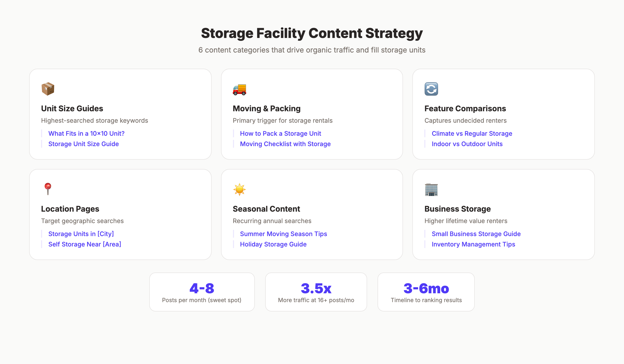Select the office building icon for Business Storage
The width and height of the screenshot is (624, 364).
(x=431, y=189)
